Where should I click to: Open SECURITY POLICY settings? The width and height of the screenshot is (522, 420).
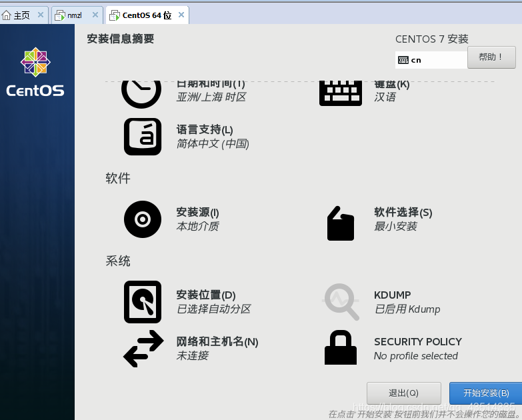pos(418,341)
